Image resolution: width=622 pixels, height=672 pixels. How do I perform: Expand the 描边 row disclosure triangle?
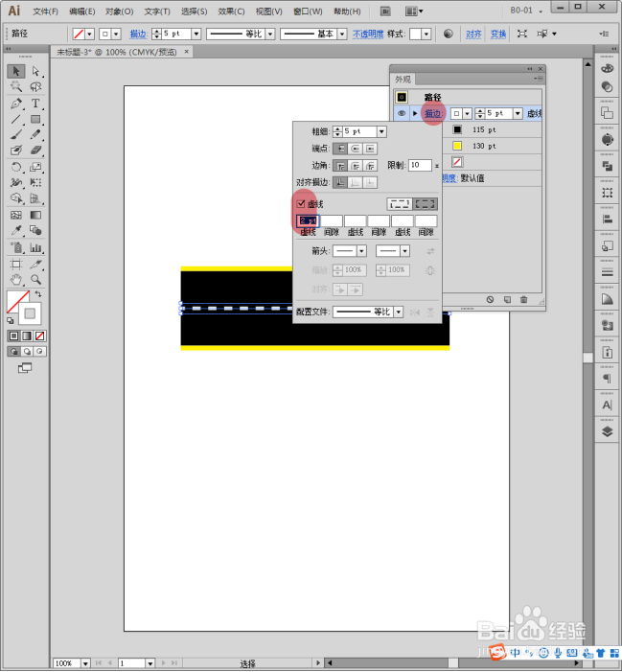coord(415,113)
